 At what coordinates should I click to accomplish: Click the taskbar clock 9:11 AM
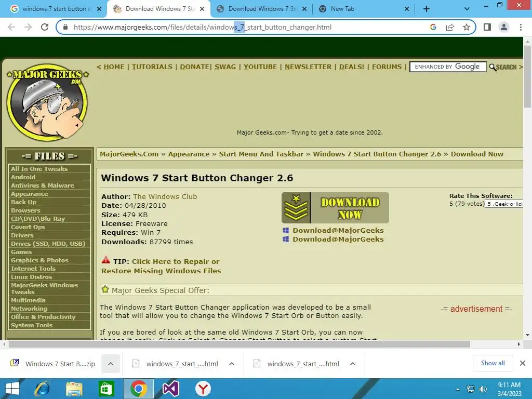(x=509, y=389)
